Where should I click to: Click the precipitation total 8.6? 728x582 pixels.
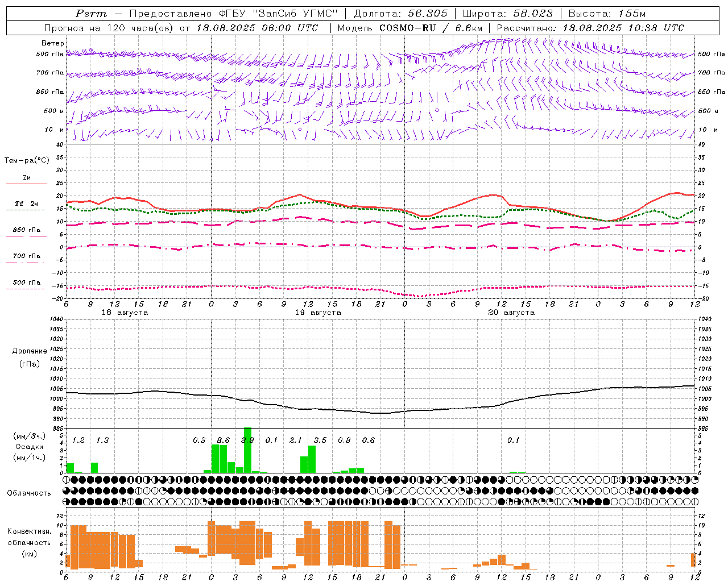[x=224, y=440]
